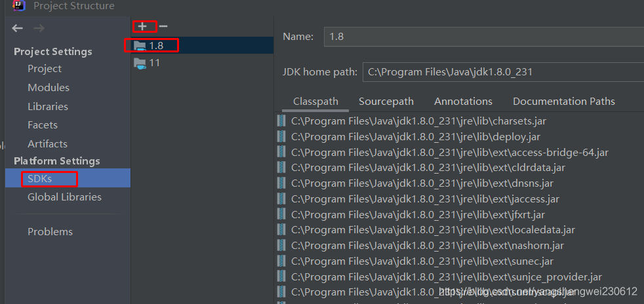Select sunjce_provider.jar classpath entry
This screenshot has height=304, width=644.
(x=447, y=277)
